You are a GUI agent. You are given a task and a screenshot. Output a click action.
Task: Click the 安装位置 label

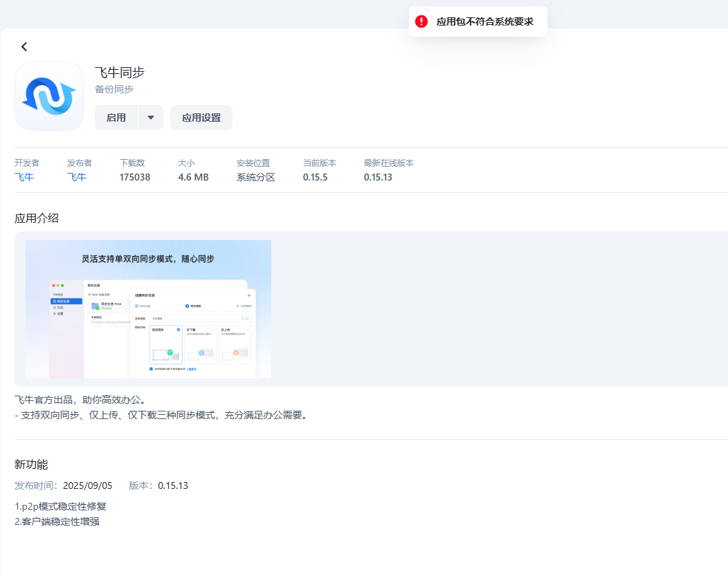click(x=253, y=163)
